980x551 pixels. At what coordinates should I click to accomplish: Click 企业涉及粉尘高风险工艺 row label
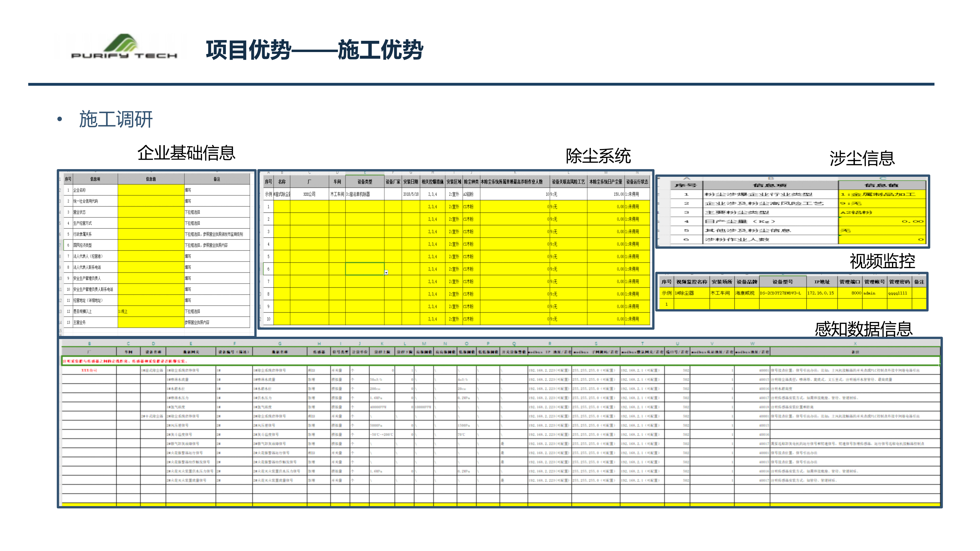[764, 204]
